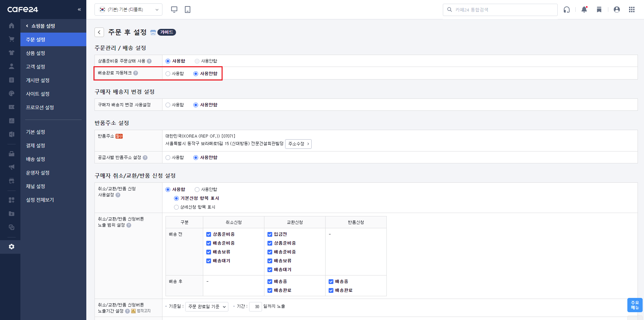Select 사용안함 for 취소/교환/반품 신청 사용설정
This screenshot has width=644, height=320.
tap(197, 190)
